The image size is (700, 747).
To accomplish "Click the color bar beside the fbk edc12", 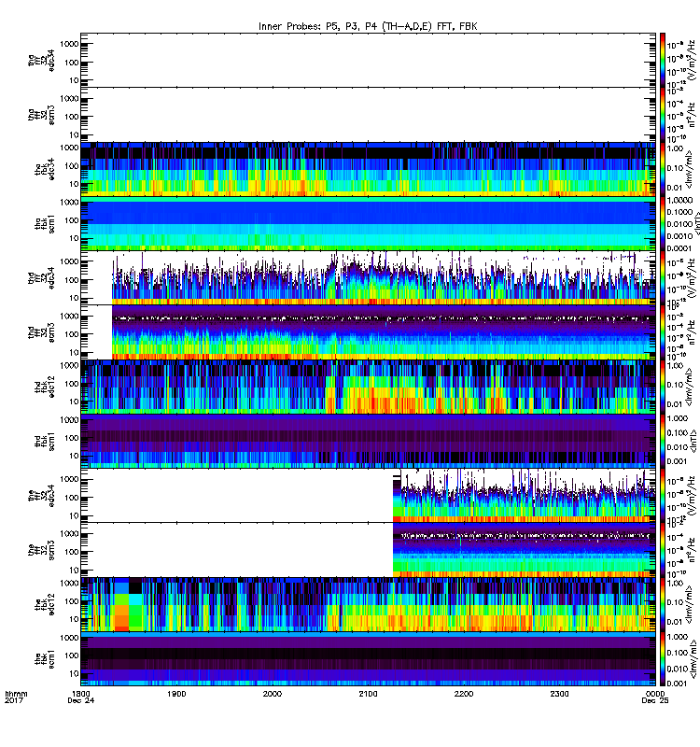I will tap(663, 604).
